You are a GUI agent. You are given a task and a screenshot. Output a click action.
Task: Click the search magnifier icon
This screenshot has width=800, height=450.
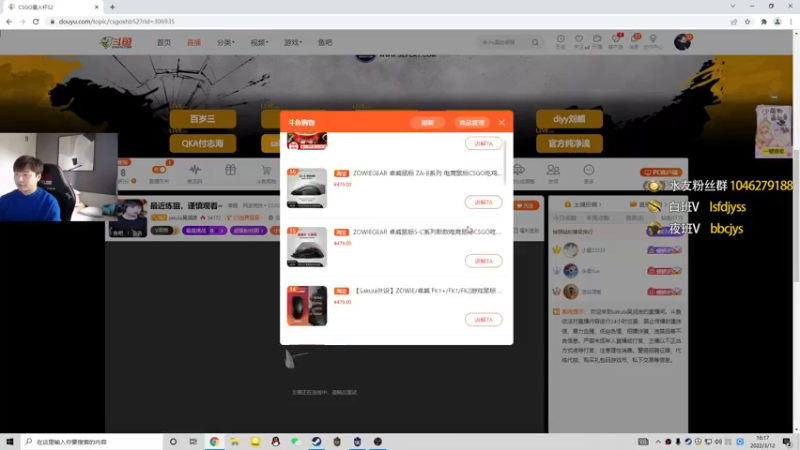pyautogui.click(x=535, y=42)
